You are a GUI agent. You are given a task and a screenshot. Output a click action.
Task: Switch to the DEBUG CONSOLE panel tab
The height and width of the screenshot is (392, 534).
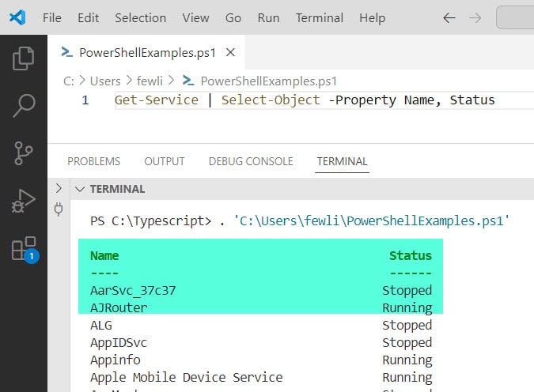[x=251, y=161]
